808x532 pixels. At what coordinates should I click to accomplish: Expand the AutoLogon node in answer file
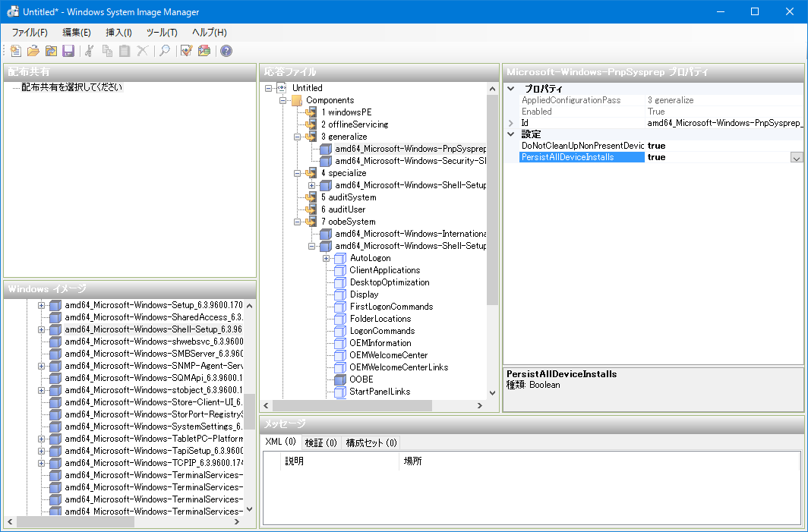pyautogui.click(x=327, y=258)
